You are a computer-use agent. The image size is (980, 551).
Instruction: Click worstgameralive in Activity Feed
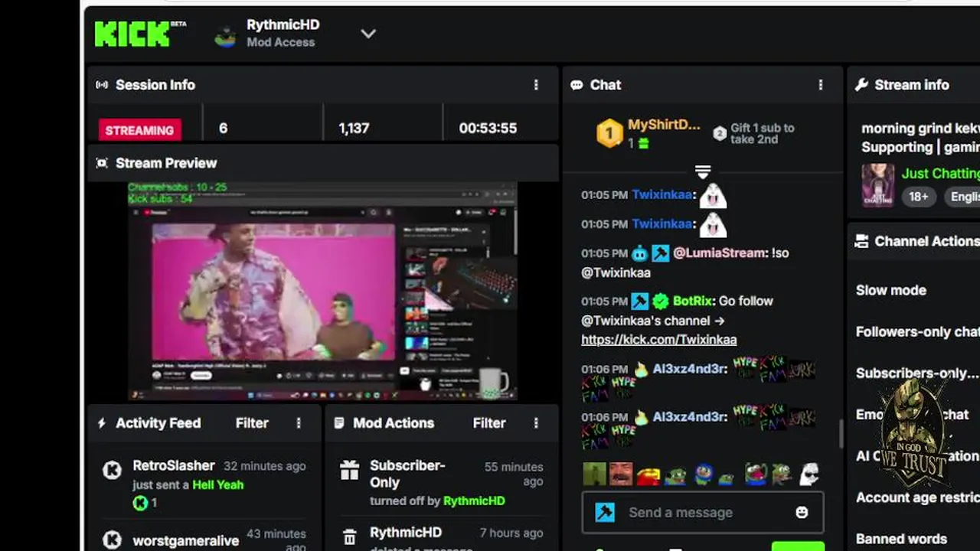click(x=186, y=541)
